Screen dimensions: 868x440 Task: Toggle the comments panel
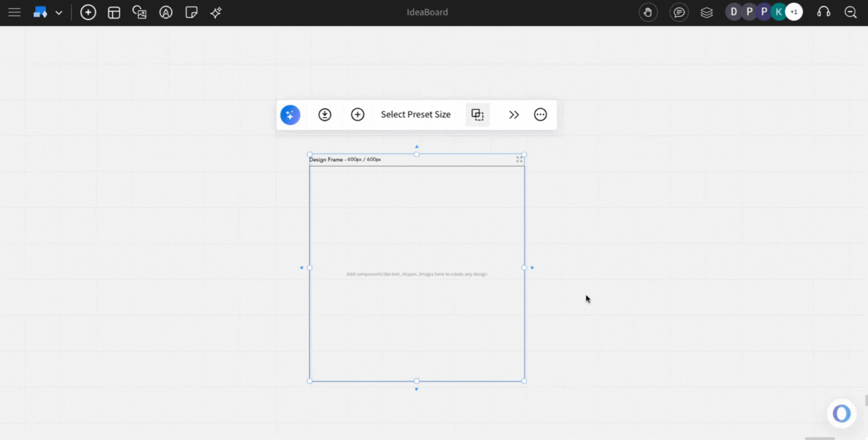tap(679, 12)
